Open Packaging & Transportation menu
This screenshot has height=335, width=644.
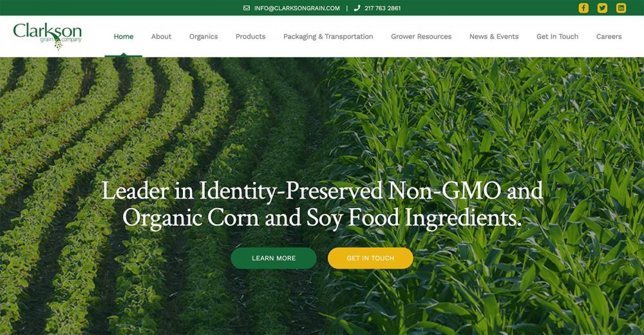pyautogui.click(x=328, y=37)
